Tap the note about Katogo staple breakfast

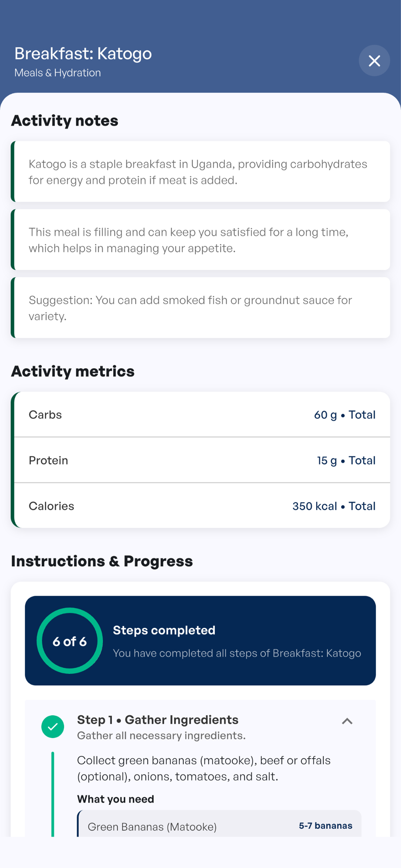(x=201, y=171)
